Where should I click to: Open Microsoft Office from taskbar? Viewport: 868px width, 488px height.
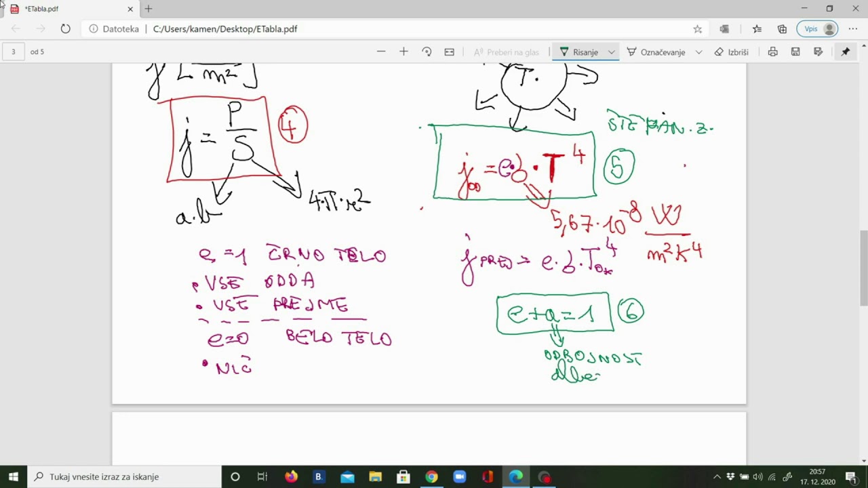click(488, 476)
